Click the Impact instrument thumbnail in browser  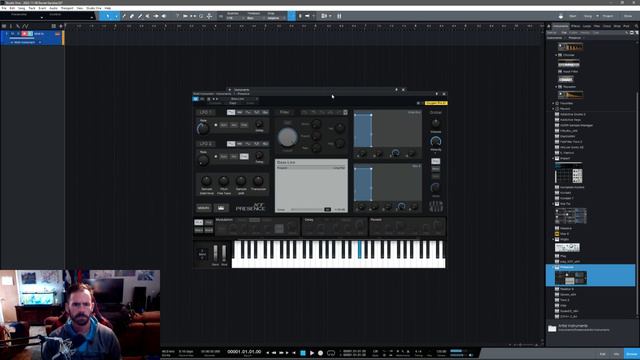[569, 174]
